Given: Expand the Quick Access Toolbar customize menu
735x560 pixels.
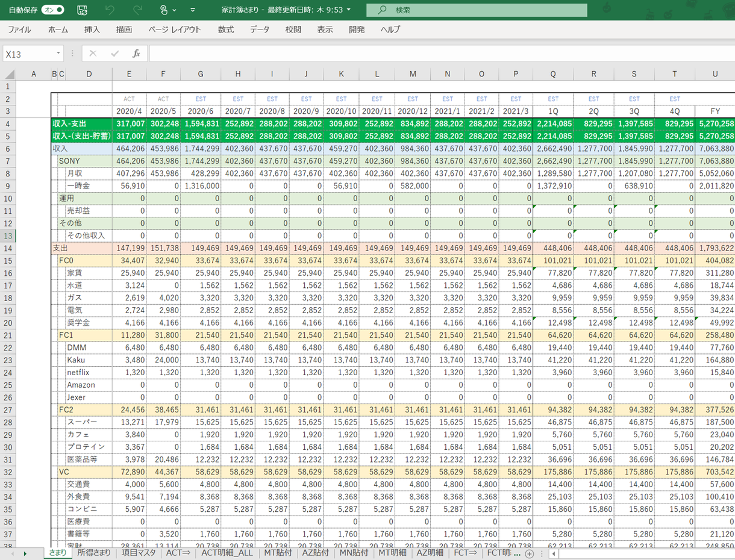Looking at the screenshot, I should [x=193, y=10].
